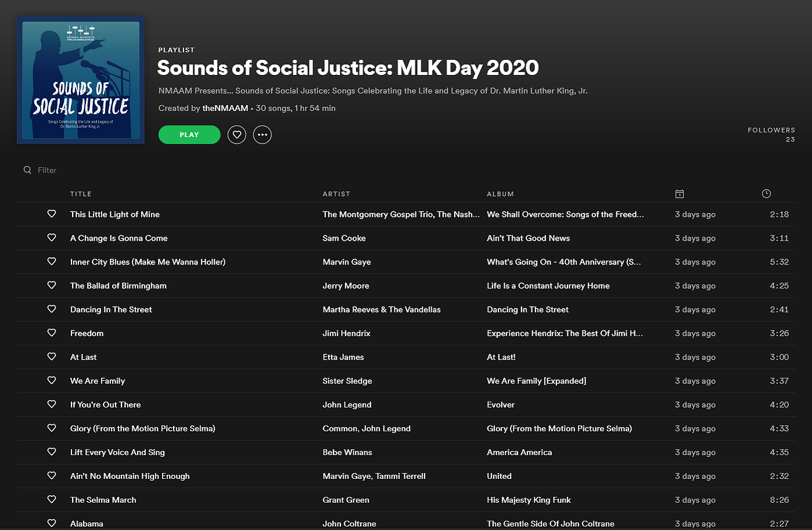
Task: Like the song A Change Is Gonna Come
Action: [x=52, y=238]
